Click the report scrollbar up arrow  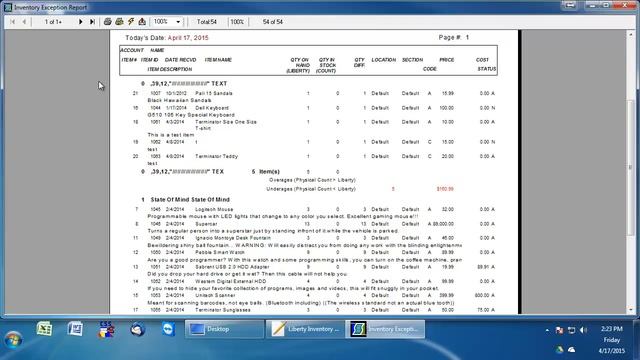point(631,35)
